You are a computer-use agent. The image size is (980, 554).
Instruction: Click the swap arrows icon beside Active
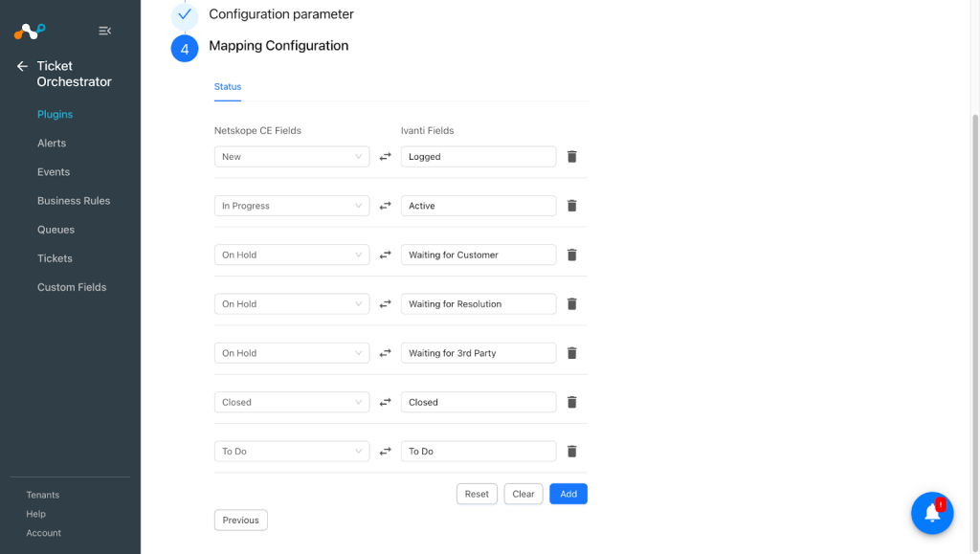[385, 206]
